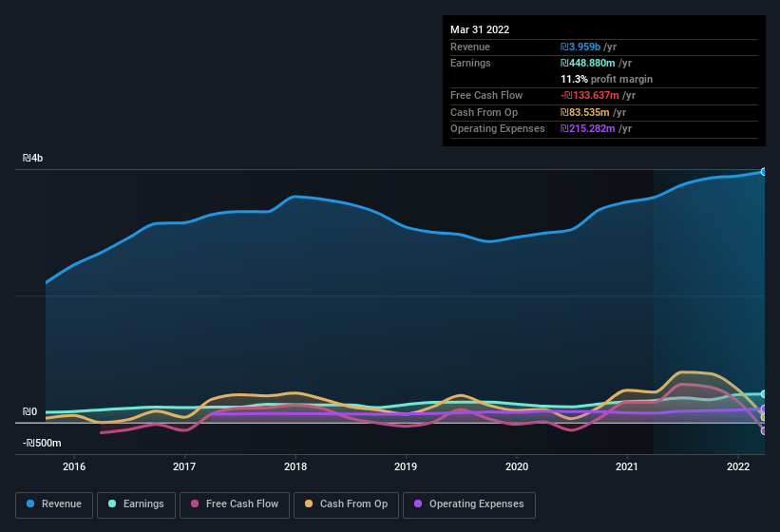Select the Revenue endpoint marker on chart
The width and height of the screenshot is (780, 532).
coord(764,172)
